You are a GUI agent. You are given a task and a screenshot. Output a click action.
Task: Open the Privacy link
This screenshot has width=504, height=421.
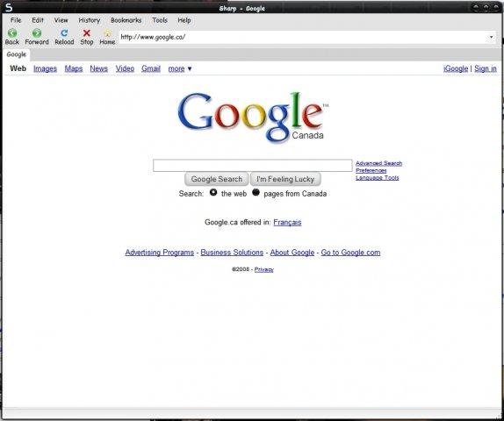(264, 269)
